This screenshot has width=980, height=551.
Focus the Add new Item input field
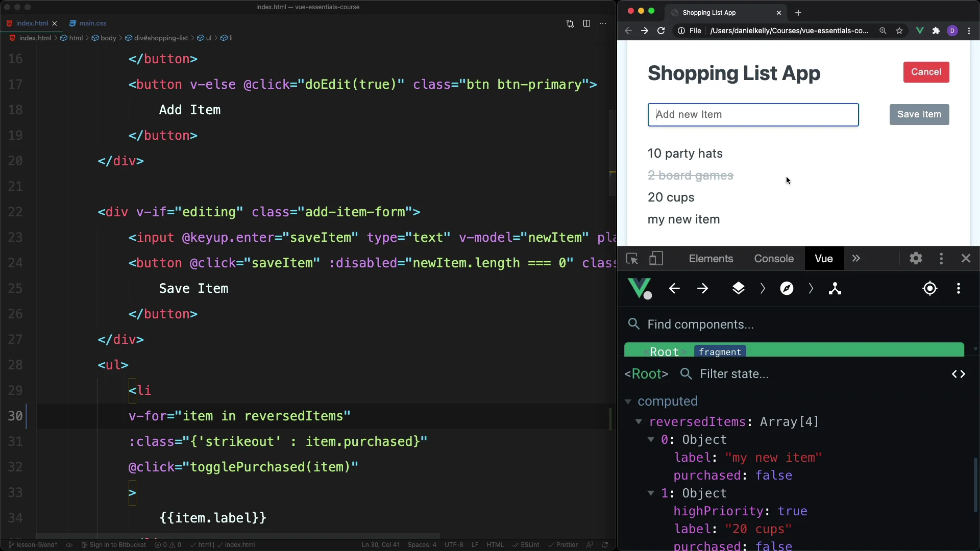pos(753,115)
